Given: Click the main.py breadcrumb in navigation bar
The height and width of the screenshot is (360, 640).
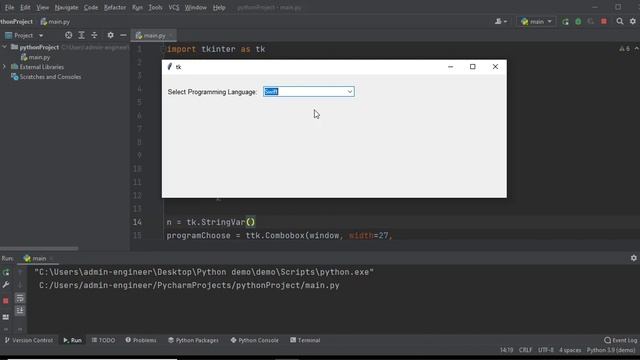Looking at the screenshot, I should coord(55,22).
